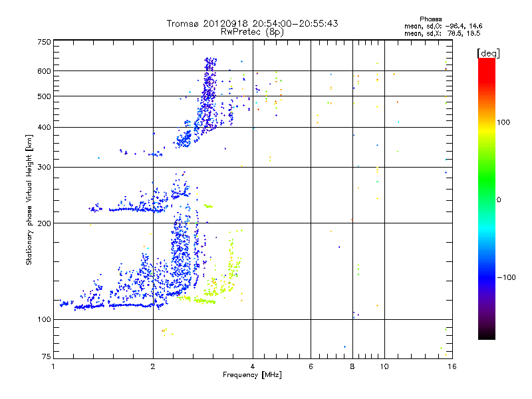Click the y-axis tick label '500'
Screen dimensions: 532x399
pos(45,96)
